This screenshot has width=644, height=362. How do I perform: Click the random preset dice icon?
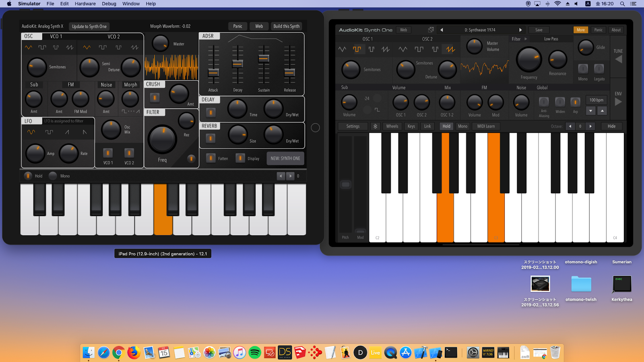coord(431,30)
